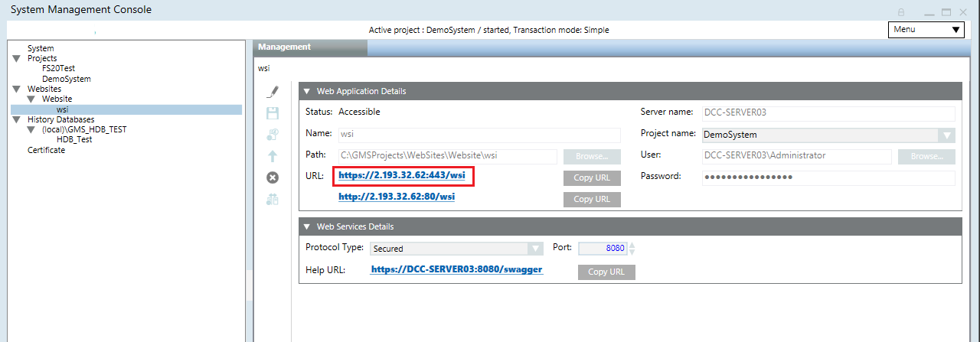This screenshot has width=980, height=342.
Task: Click the delete X circle icon
Action: point(273,178)
